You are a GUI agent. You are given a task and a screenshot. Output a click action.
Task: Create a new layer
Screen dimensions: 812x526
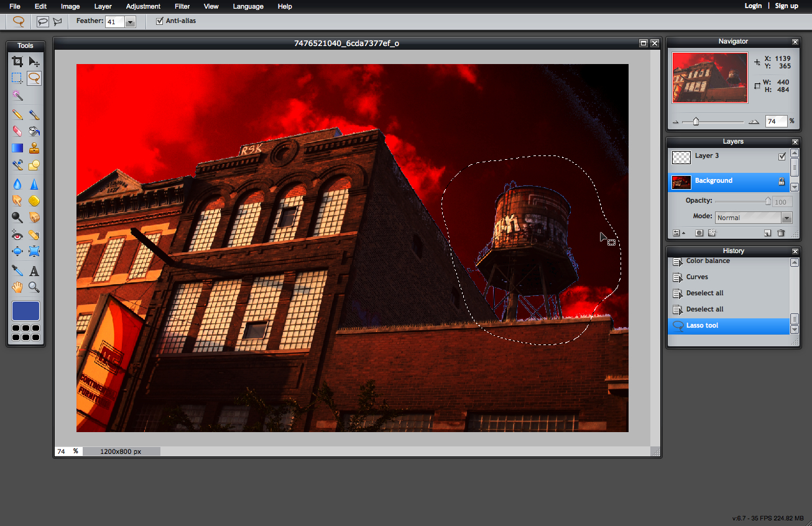[768, 233]
